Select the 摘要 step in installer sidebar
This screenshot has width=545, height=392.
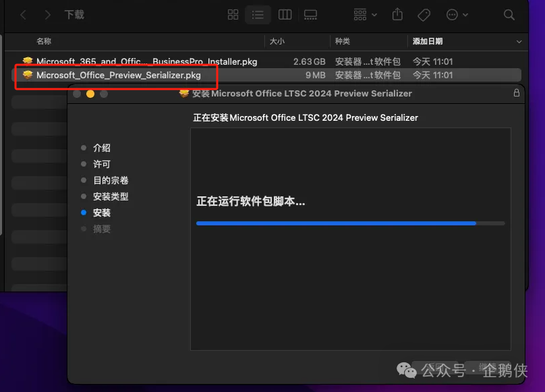pyautogui.click(x=101, y=229)
